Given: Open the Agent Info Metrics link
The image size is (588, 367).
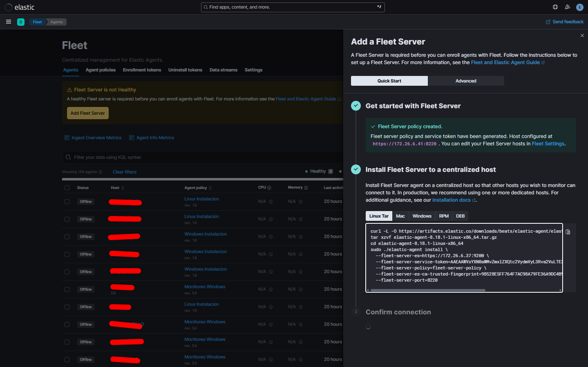Looking at the screenshot, I should (x=152, y=138).
